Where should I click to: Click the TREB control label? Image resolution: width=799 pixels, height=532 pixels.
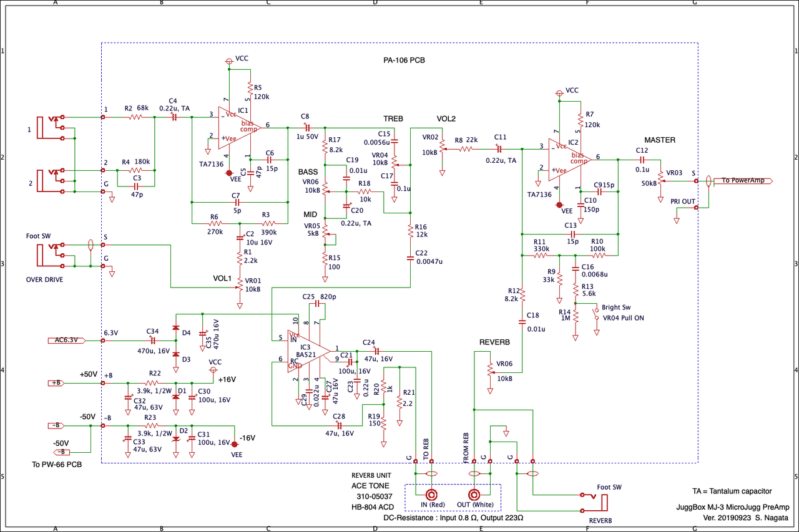393,118
